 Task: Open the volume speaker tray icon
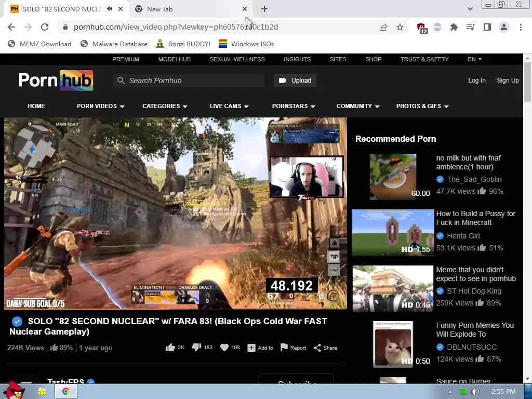click(475, 392)
